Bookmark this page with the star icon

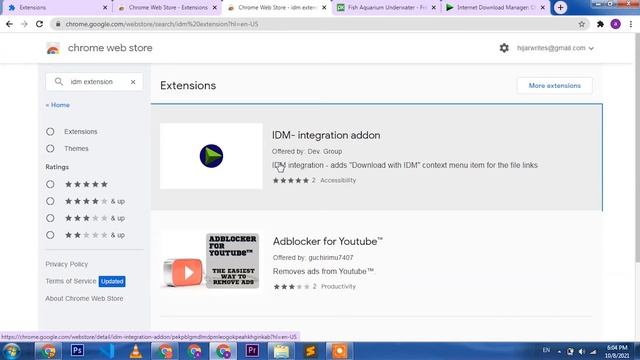(x=582, y=24)
